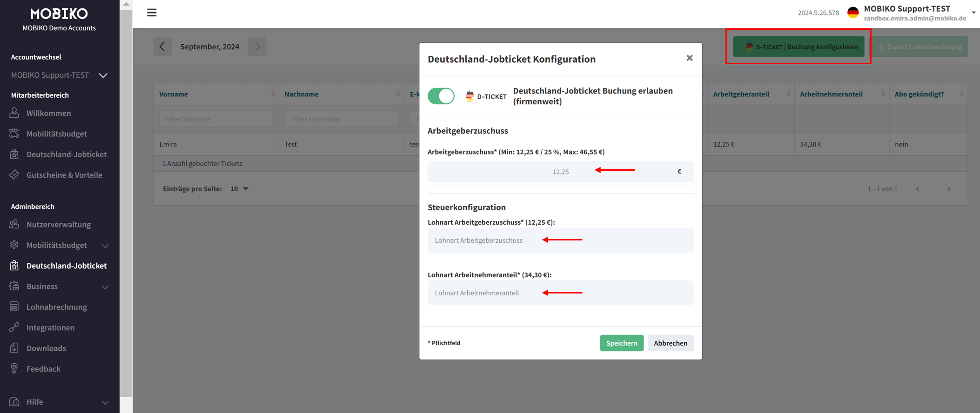980x413 pixels.
Task: Open the Einträge pro Seite dropdown
Action: click(x=240, y=189)
